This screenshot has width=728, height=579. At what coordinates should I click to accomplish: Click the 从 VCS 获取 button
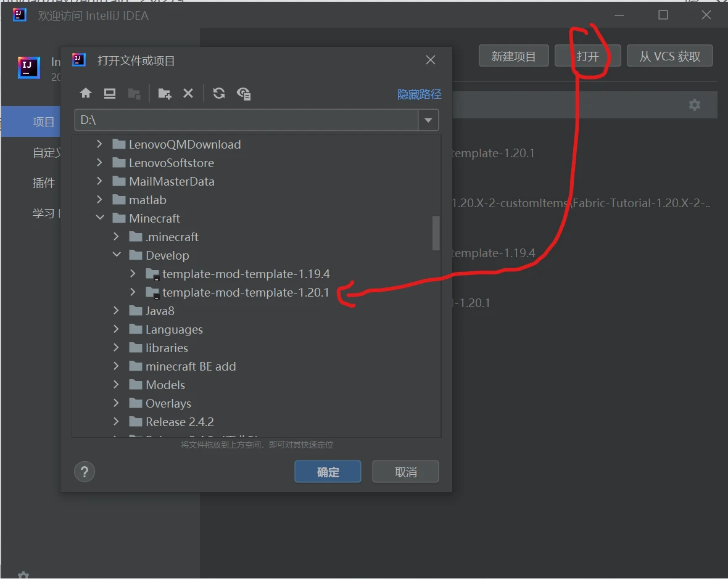669,56
